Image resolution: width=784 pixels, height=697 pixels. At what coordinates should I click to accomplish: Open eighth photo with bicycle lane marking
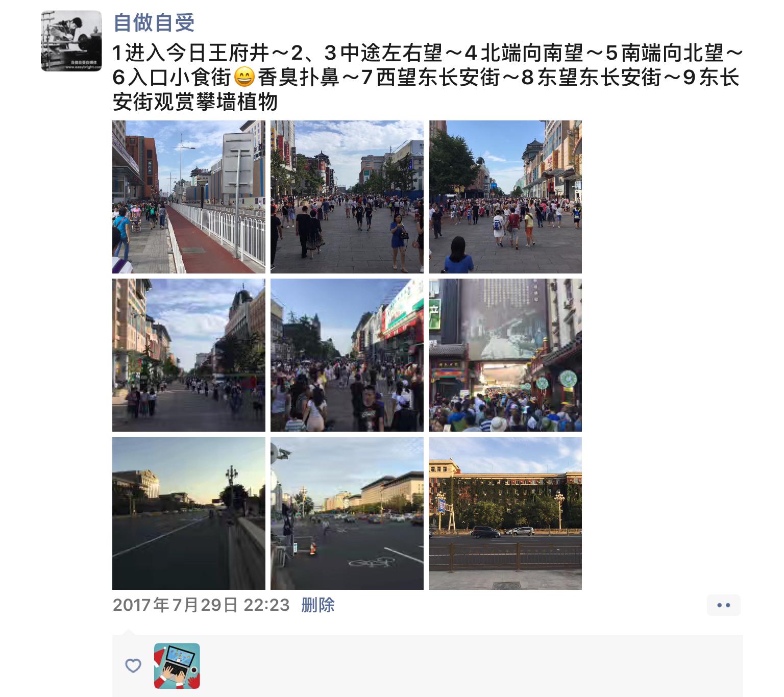point(347,513)
